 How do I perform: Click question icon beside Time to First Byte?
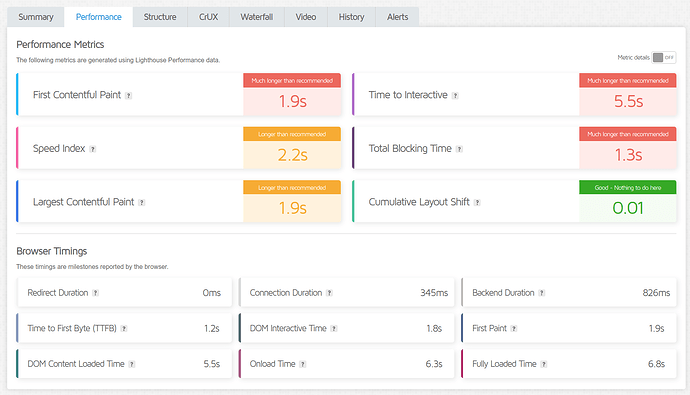click(124, 329)
